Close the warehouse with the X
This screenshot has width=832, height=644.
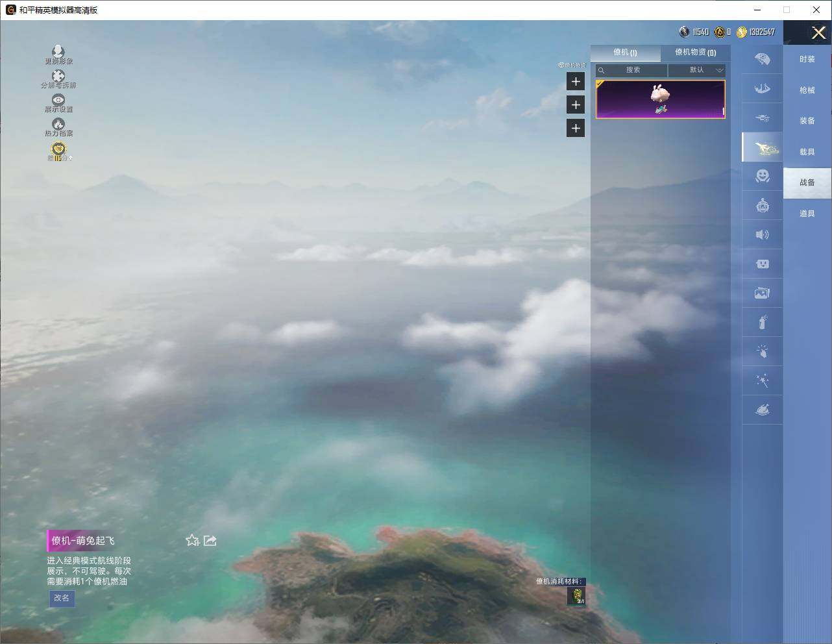click(x=818, y=32)
